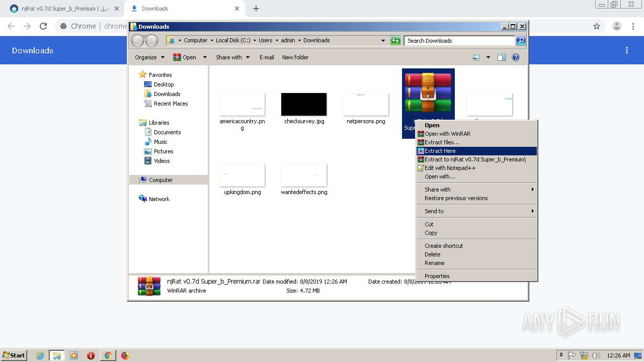Expand the Open button dropdown arrow

pyautogui.click(x=205, y=57)
